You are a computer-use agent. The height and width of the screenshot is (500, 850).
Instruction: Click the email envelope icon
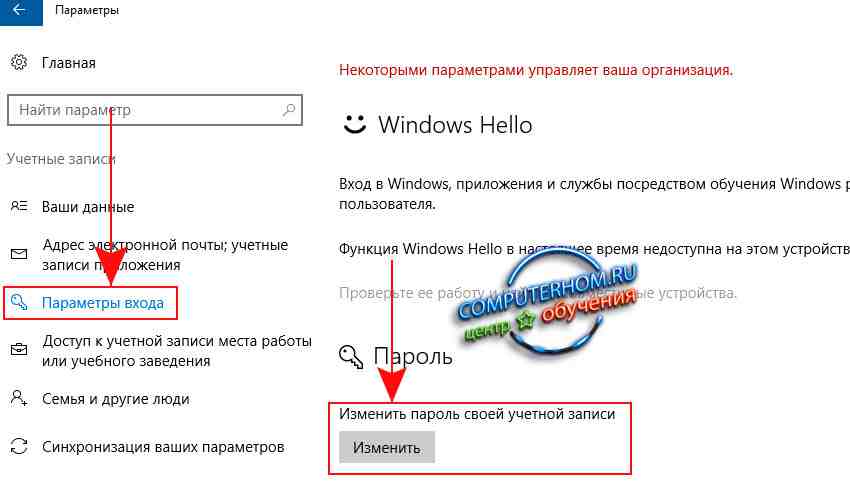pyautogui.click(x=19, y=254)
